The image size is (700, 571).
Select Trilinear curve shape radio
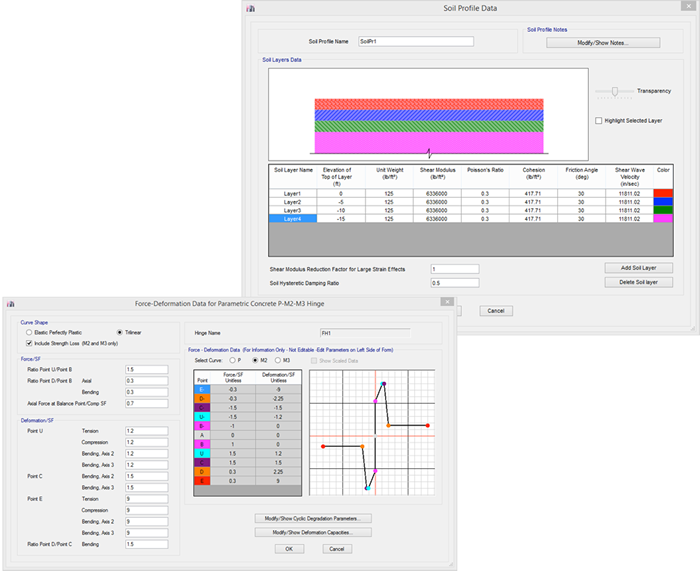(120, 332)
